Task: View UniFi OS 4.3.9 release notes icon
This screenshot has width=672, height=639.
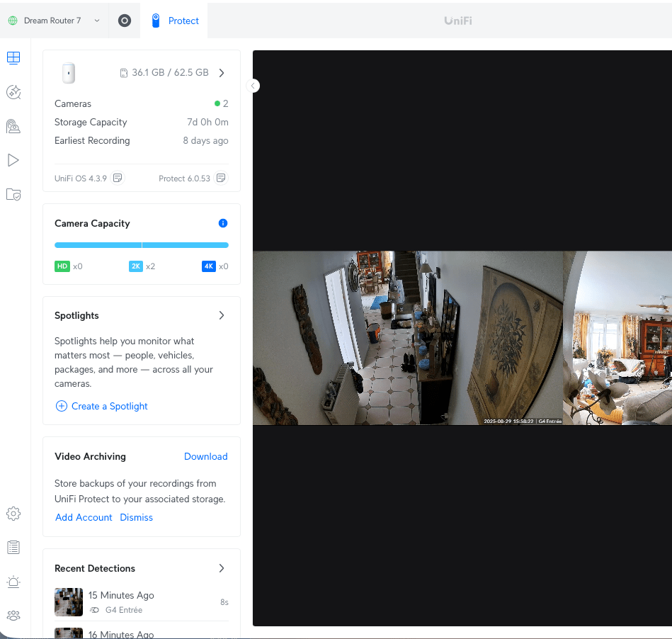Action: click(118, 178)
